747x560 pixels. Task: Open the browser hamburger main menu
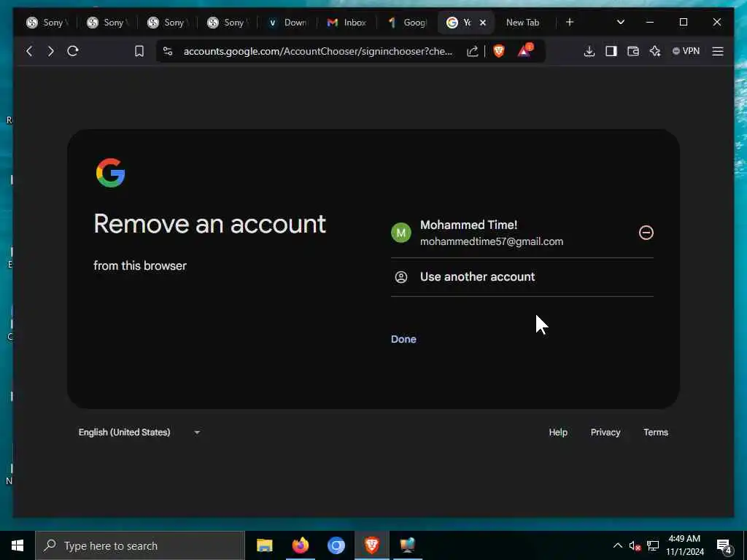(x=718, y=51)
